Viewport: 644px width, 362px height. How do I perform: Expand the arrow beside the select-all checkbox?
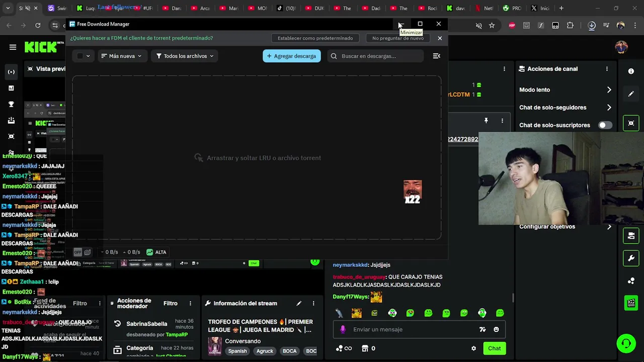click(88, 56)
